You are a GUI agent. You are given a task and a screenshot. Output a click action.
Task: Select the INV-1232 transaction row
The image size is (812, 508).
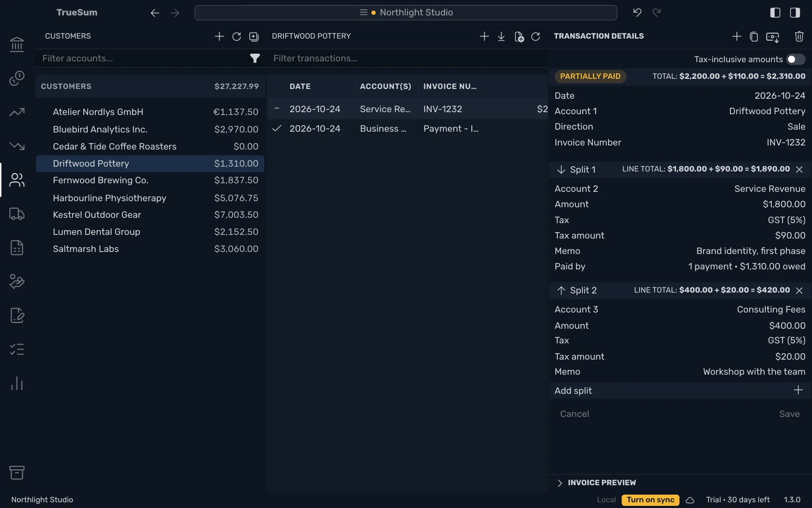pyautogui.click(x=407, y=109)
